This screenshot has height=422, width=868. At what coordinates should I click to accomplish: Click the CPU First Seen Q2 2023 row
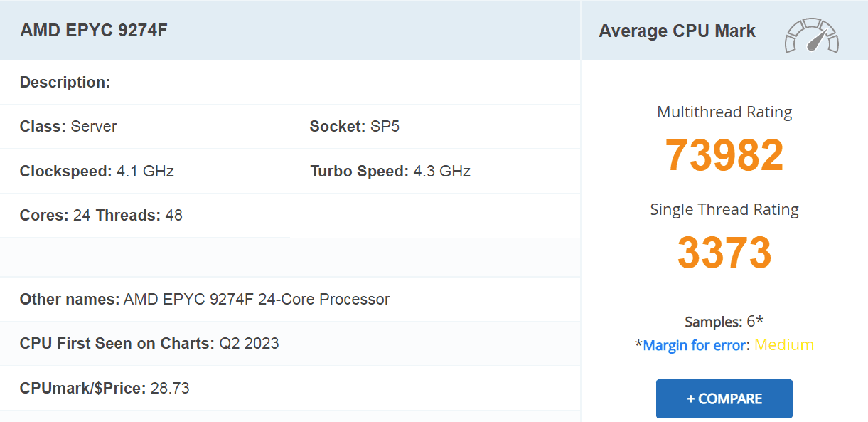pos(149,344)
